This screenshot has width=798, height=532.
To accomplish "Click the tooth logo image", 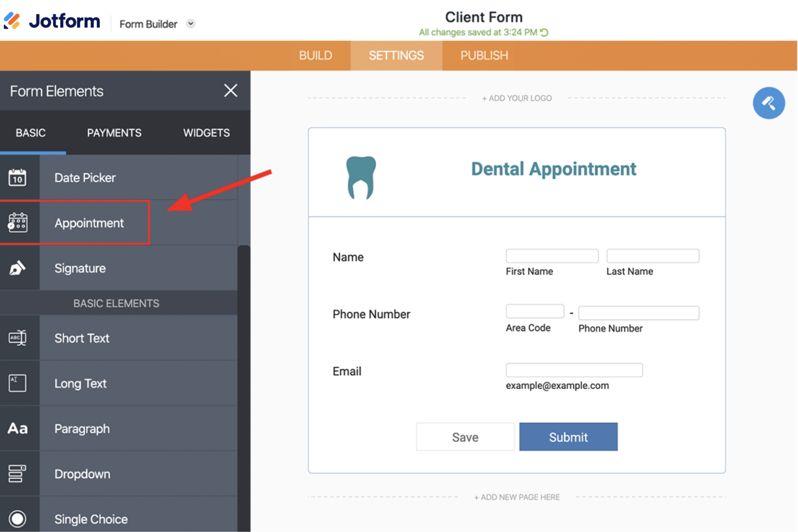I will 361,177.
